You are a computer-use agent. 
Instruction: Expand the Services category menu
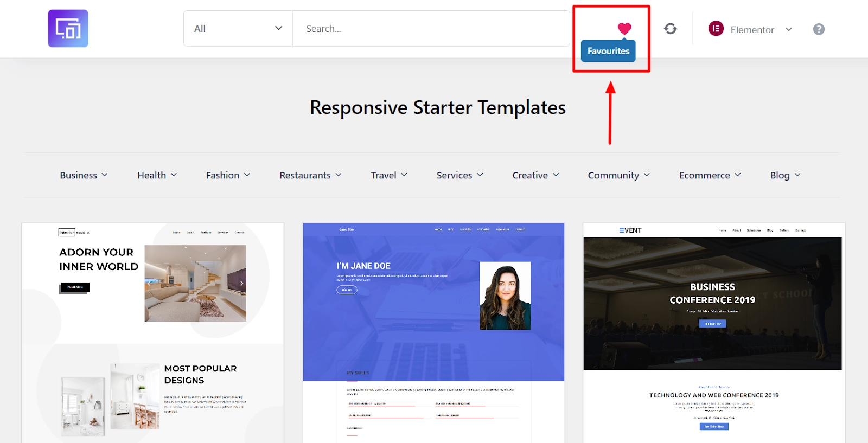[459, 175]
